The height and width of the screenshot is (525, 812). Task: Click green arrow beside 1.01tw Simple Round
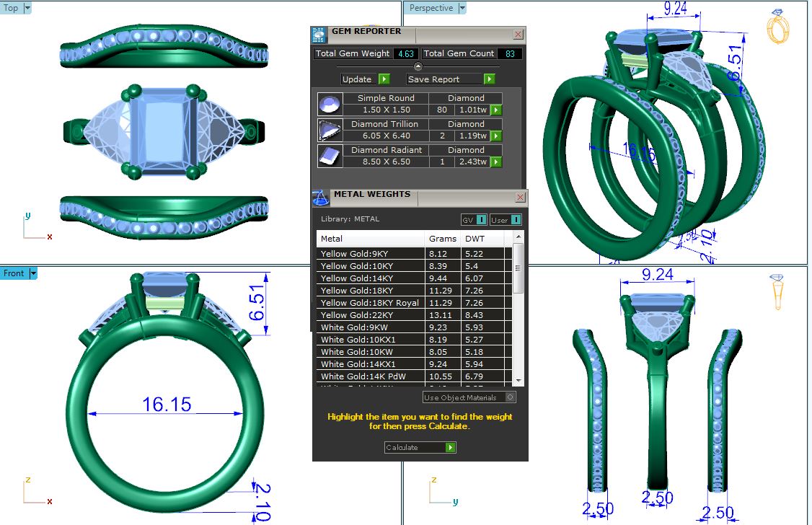coord(496,110)
